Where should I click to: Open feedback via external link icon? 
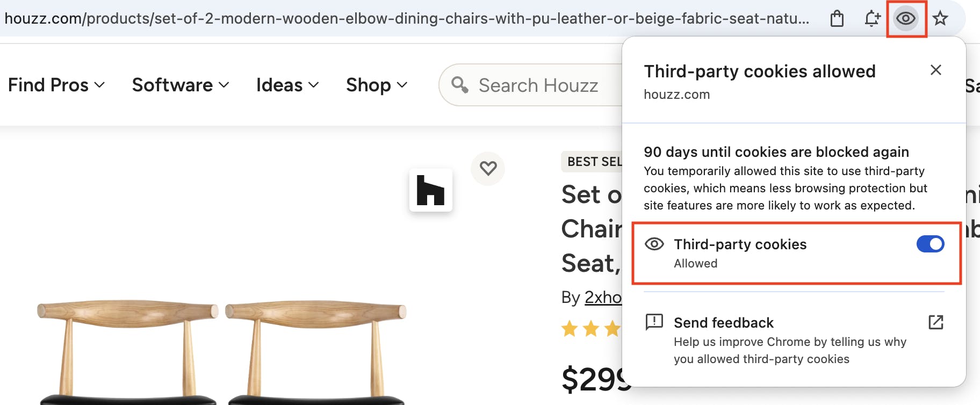(x=935, y=322)
